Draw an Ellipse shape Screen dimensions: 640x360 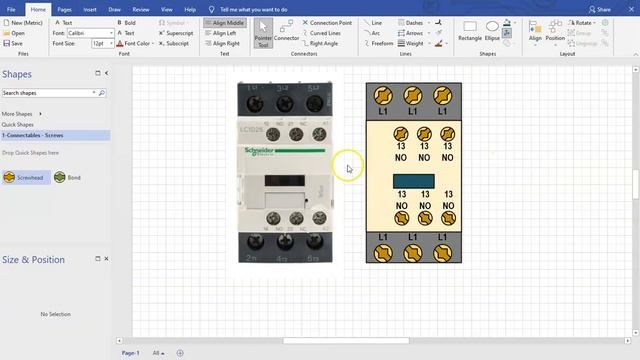492,31
